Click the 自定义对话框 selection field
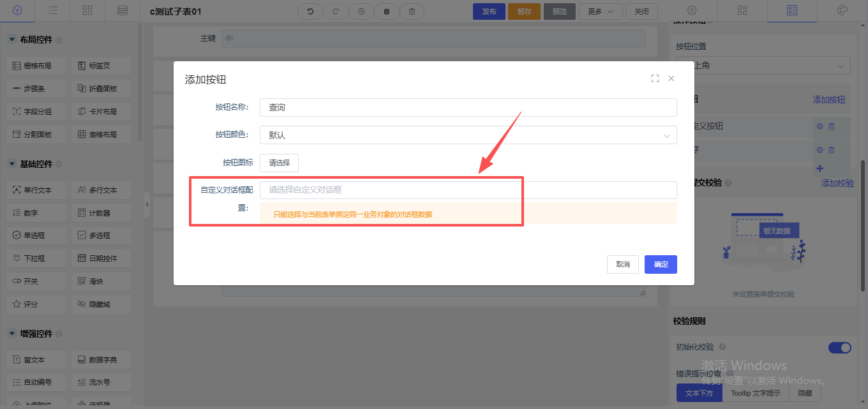This screenshot has height=409, width=868. click(x=468, y=190)
